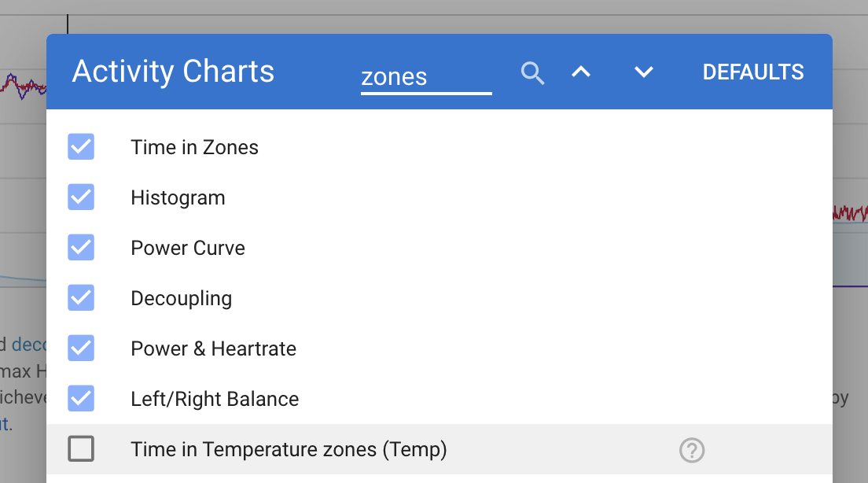Image resolution: width=868 pixels, height=483 pixels.
Task: Click the Histogram label text
Action: [x=178, y=197]
